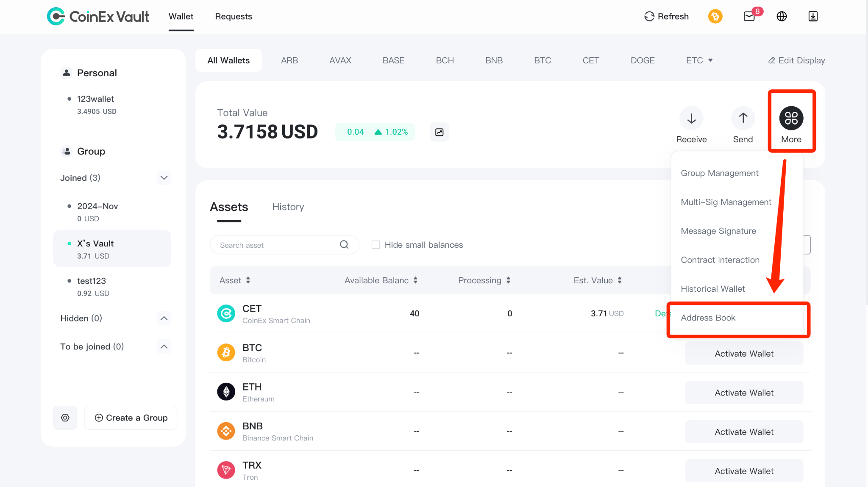
Task: Choose Historical Wallet menu entry
Action: (713, 289)
